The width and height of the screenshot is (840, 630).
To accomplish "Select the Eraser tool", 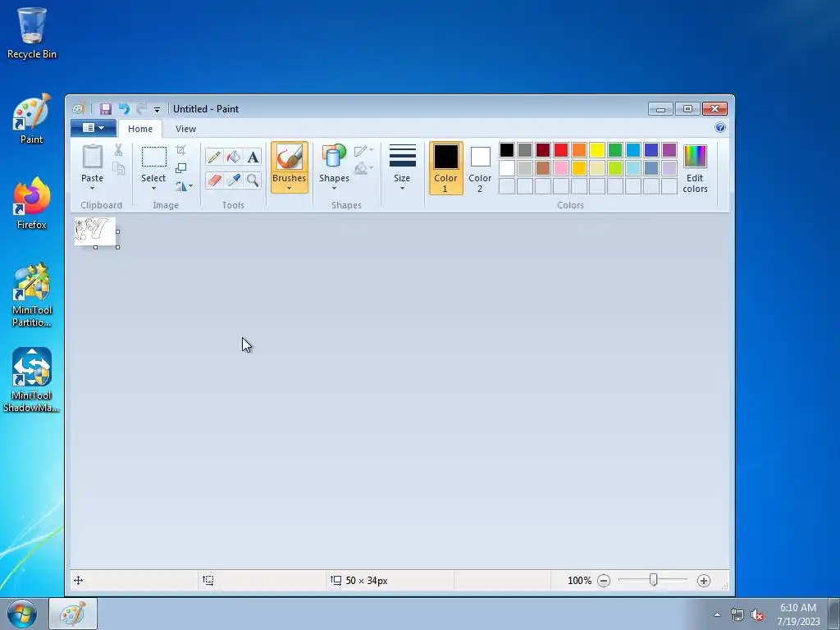I will [214, 180].
